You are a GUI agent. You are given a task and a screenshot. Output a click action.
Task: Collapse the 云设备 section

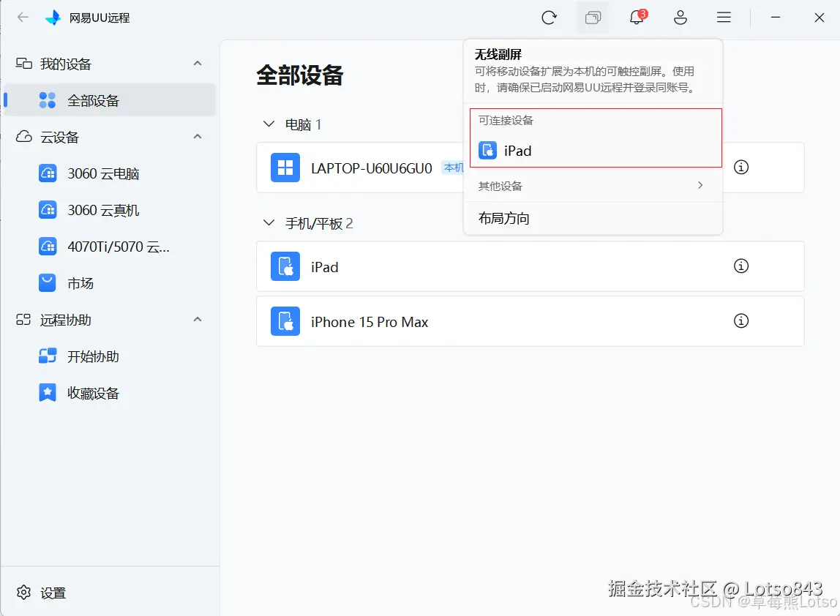click(198, 137)
